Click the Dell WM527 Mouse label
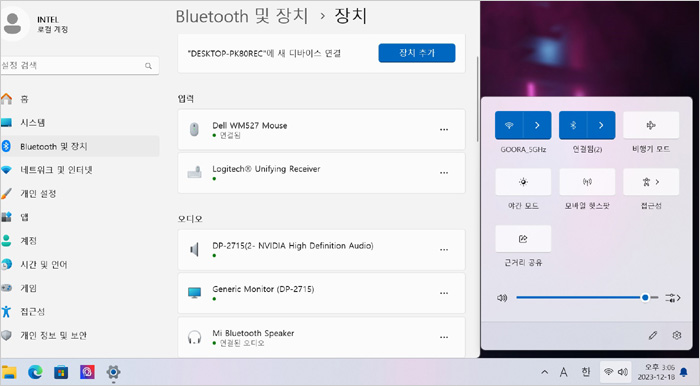 click(x=250, y=125)
